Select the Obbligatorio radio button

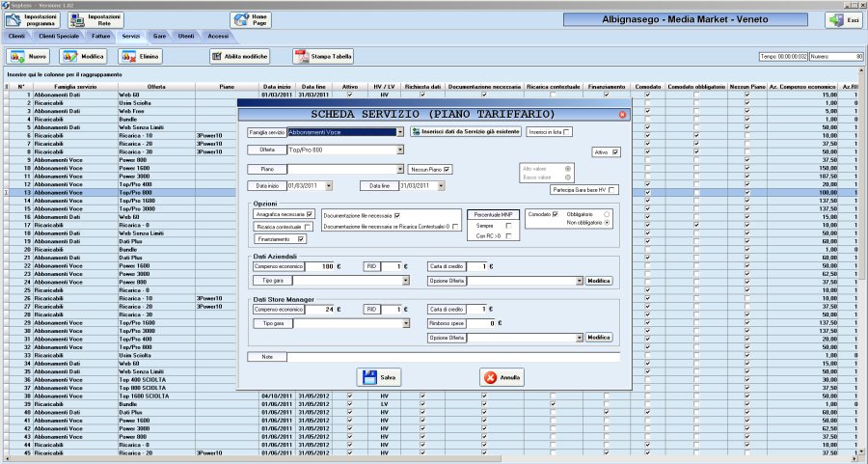click(x=606, y=214)
